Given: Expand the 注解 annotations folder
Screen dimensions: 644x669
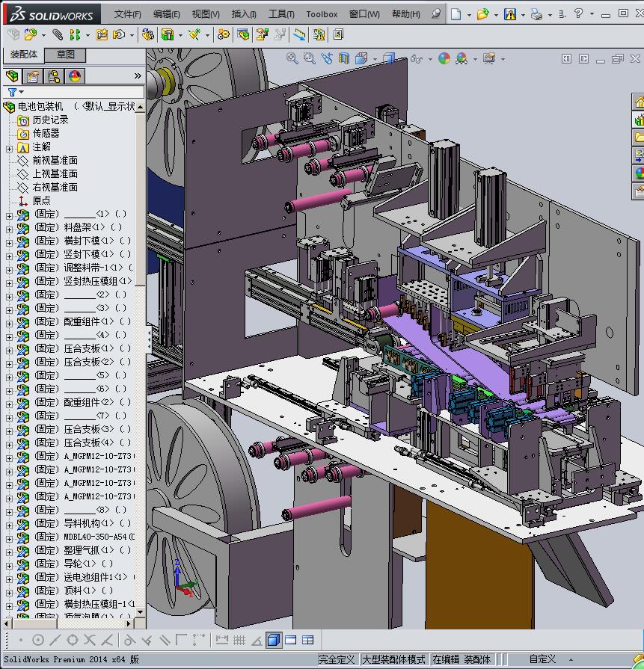Looking at the screenshot, I should click(x=9, y=147).
